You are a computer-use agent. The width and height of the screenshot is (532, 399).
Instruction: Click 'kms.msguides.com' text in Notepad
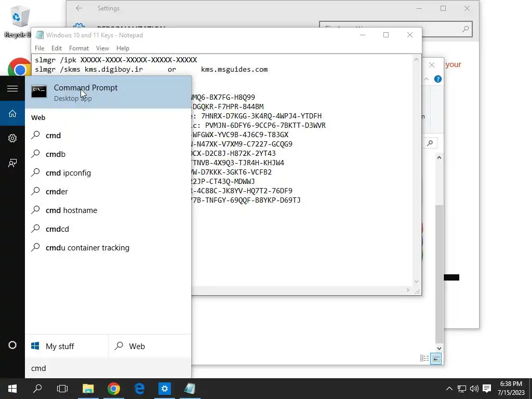tap(234, 69)
